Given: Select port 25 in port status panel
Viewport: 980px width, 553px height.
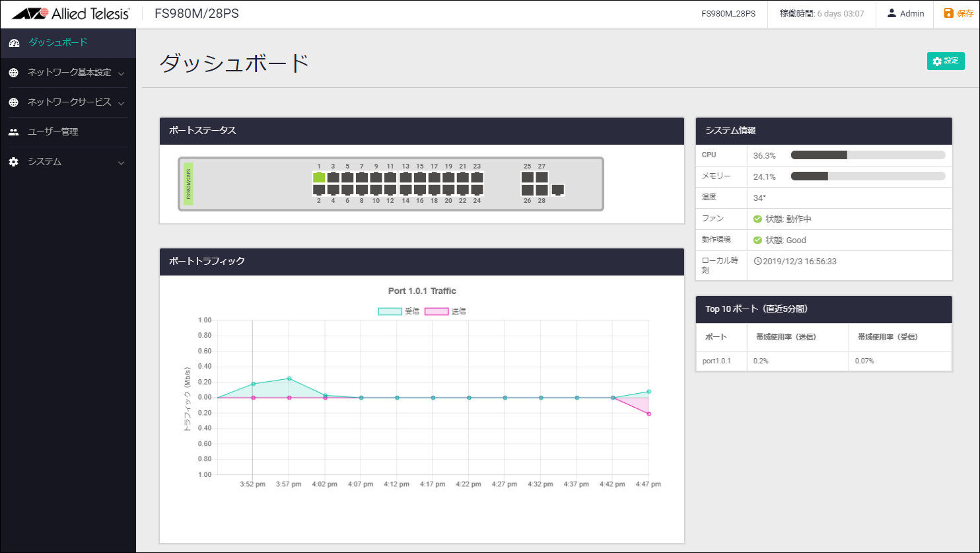Looking at the screenshot, I should 527,177.
